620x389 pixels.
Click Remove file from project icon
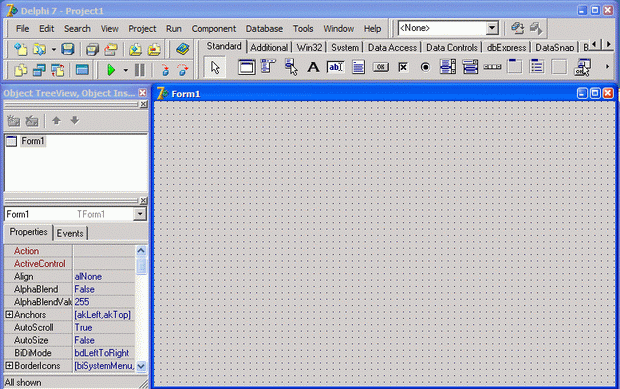click(x=154, y=49)
